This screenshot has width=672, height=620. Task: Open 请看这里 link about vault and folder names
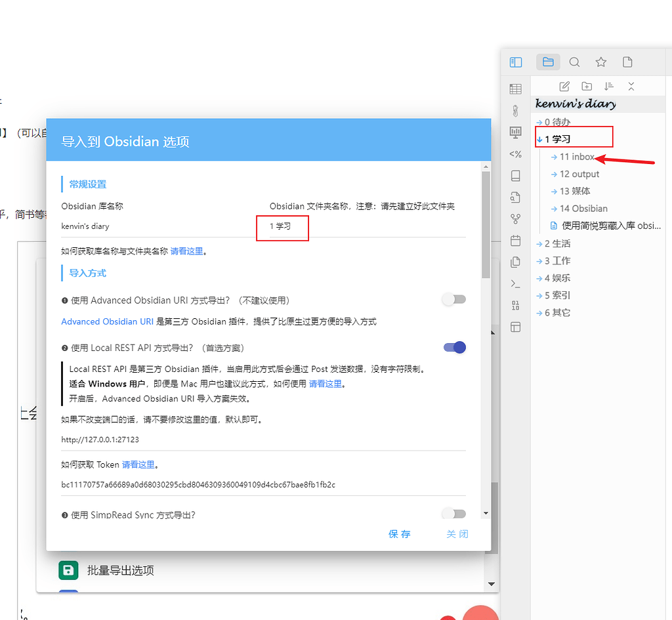click(x=187, y=251)
